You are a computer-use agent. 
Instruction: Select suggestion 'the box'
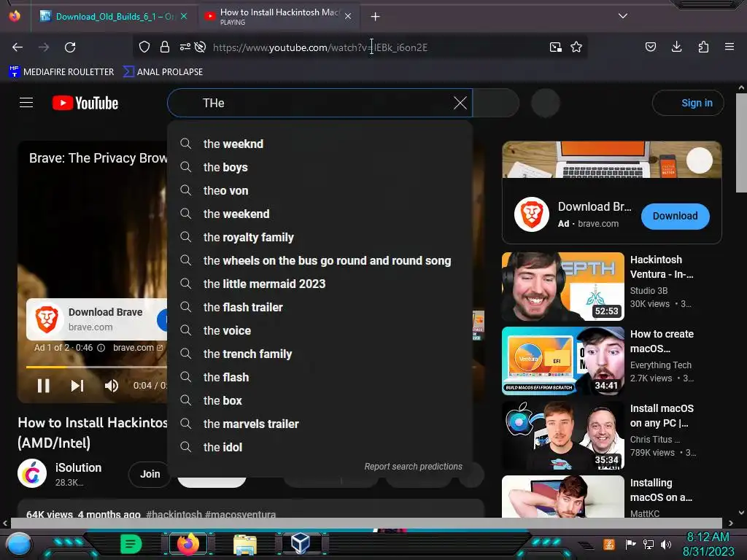click(x=320, y=400)
